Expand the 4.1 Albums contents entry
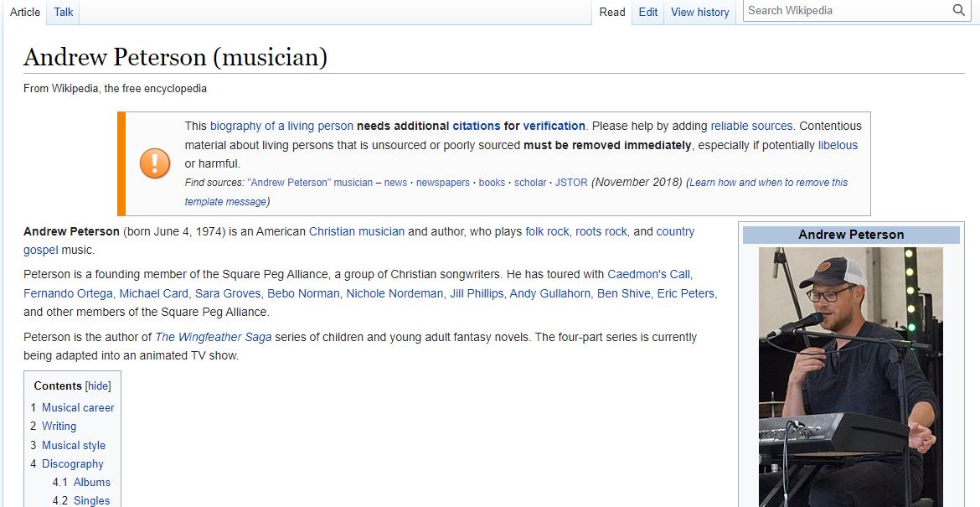 tap(92, 482)
